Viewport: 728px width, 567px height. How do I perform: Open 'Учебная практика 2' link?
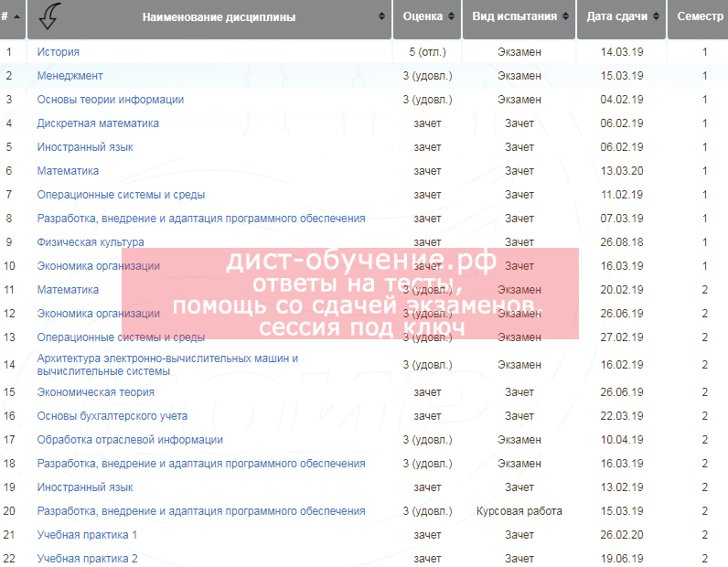click(x=87, y=559)
